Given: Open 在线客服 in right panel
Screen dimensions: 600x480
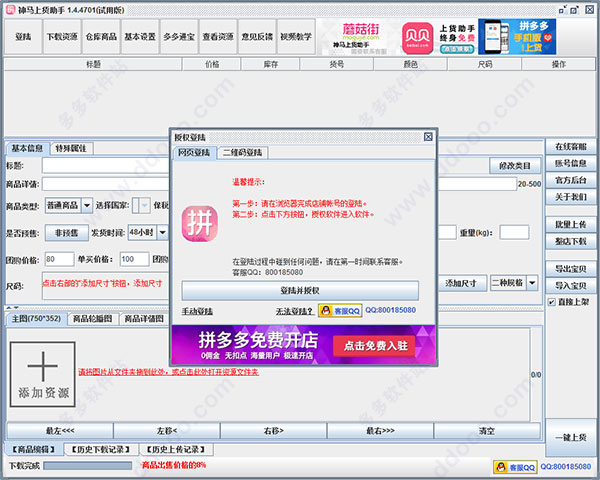Looking at the screenshot, I should tap(571, 147).
